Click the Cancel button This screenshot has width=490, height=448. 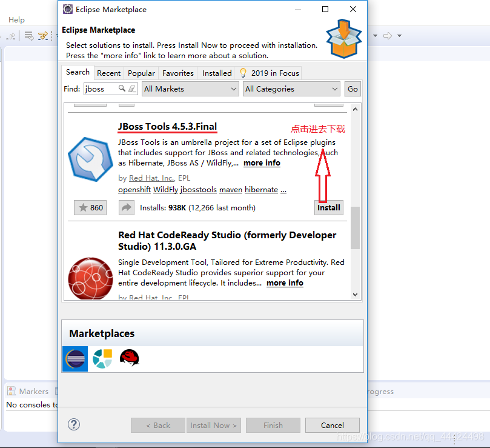pyautogui.click(x=332, y=425)
